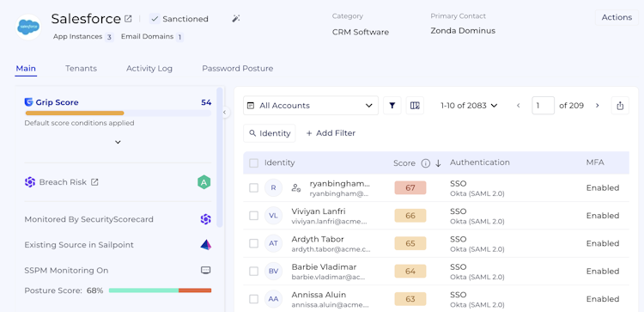
Task: Click the magic wand icon
Action: (x=236, y=19)
